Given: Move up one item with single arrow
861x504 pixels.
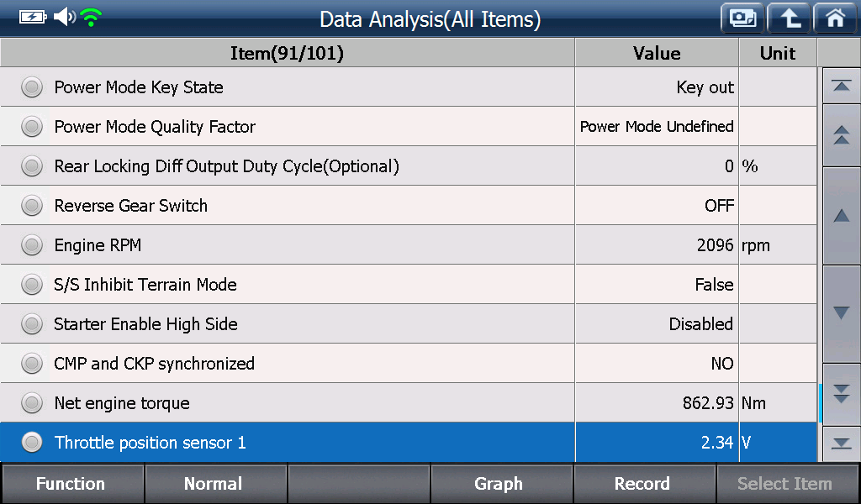Looking at the screenshot, I should pyautogui.click(x=841, y=216).
